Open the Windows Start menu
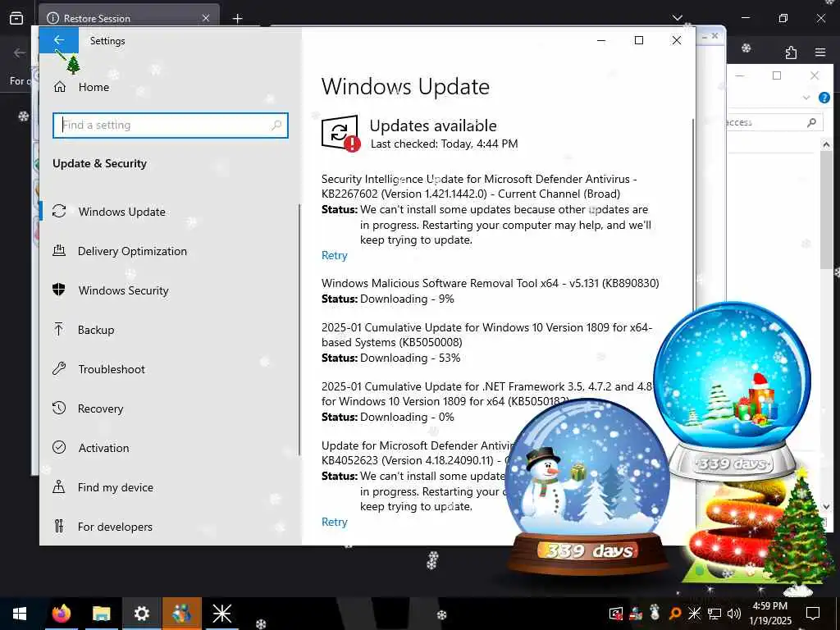This screenshot has height=630, width=840. (x=20, y=614)
